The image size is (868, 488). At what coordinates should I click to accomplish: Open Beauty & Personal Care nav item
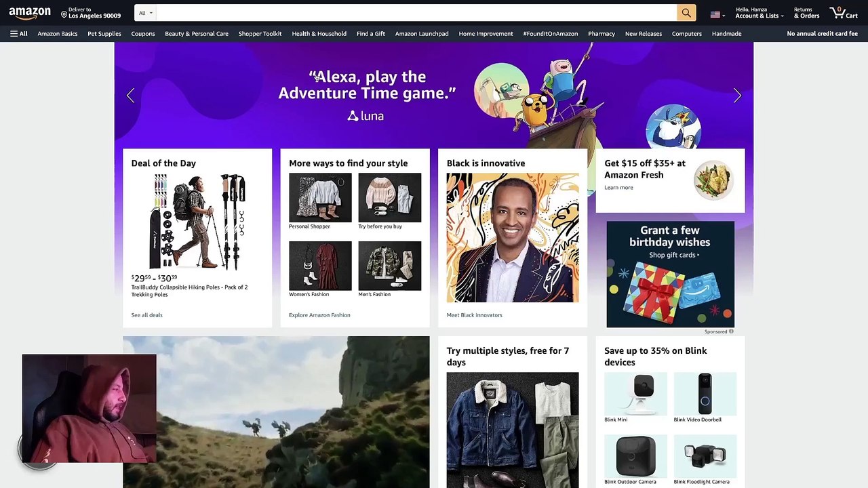pos(197,33)
